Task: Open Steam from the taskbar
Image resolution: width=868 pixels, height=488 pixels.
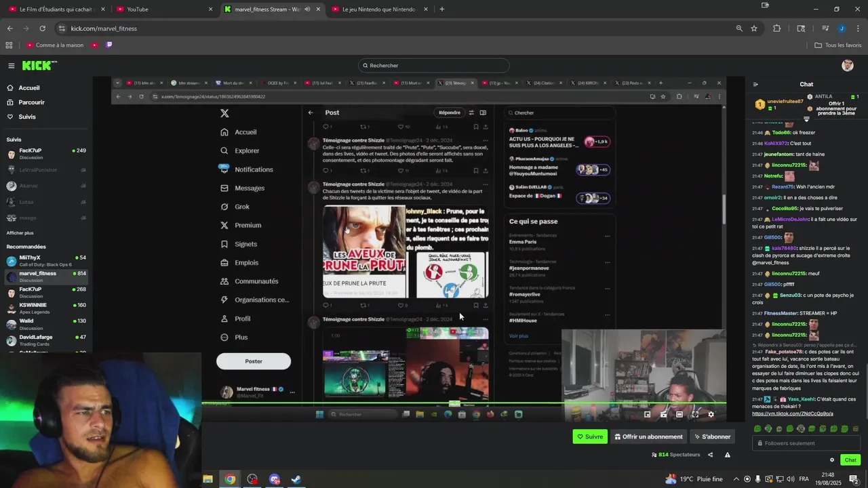Action: pos(296,479)
